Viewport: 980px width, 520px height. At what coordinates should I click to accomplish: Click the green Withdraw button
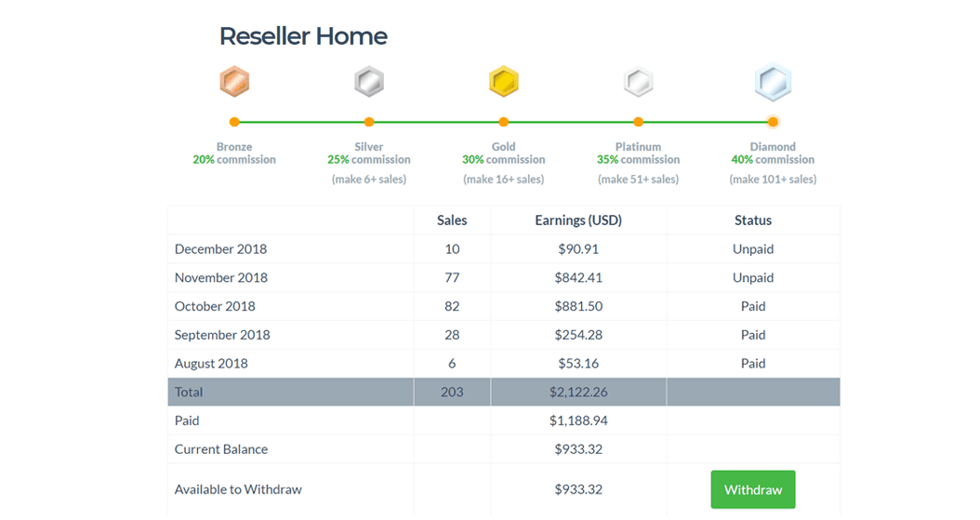(x=753, y=489)
